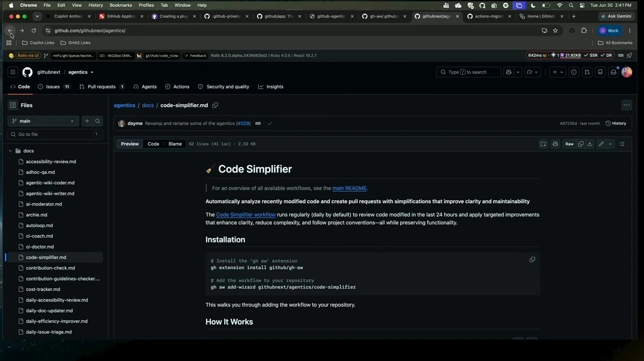Open the Pull requests tab
Image resolution: width=644 pixels, height=361 pixels.
click(x=102, y=87)
